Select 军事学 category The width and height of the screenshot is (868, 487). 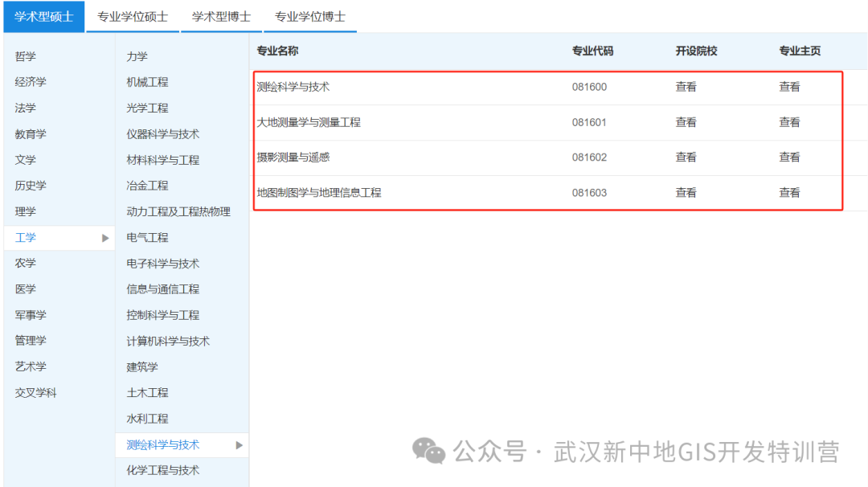[x=31, y=315]
